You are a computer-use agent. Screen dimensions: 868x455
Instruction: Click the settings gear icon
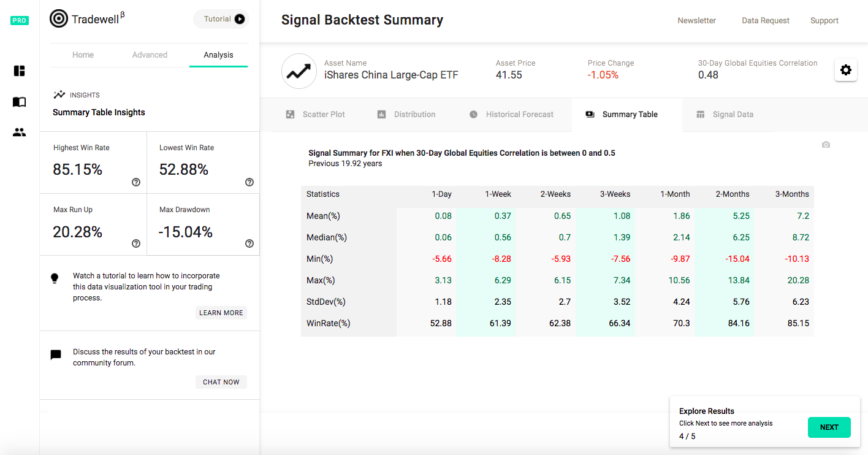tap(845, 70)
